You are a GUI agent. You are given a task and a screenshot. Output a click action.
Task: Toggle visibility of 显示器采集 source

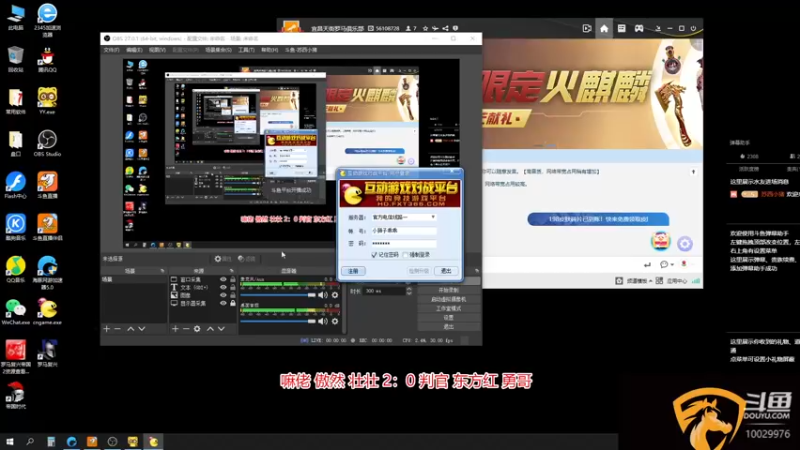(x=223, y=303)
